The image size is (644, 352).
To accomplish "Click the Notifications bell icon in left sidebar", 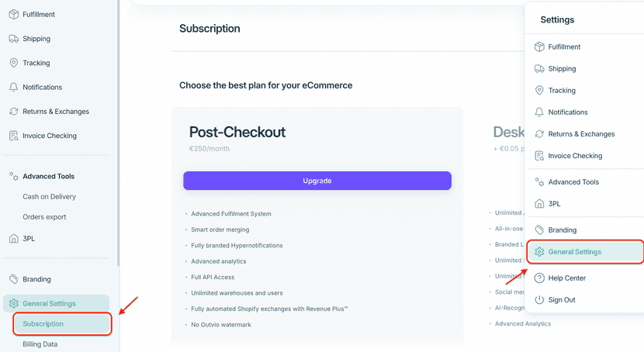I will 13,87.
